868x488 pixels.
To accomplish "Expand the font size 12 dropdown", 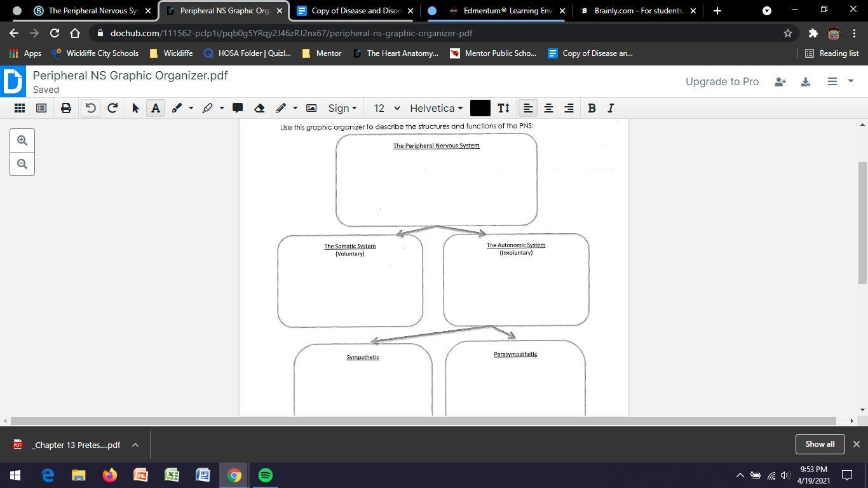I will (386, 108).
